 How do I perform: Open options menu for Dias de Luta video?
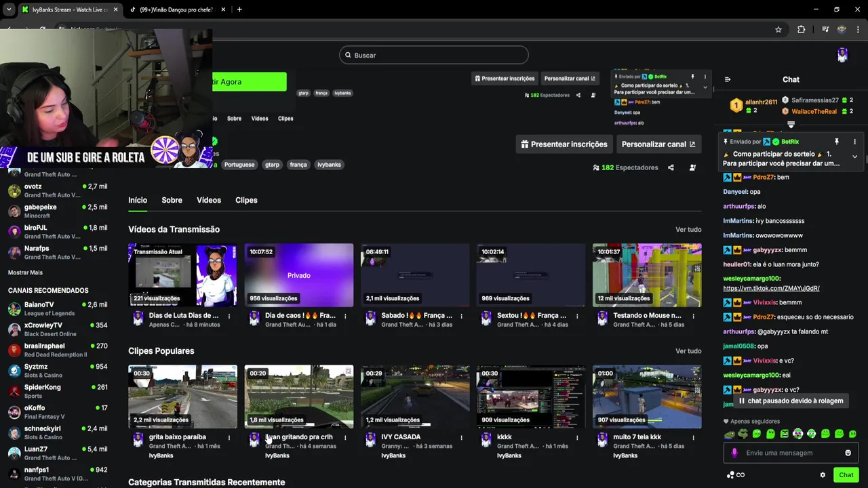click(229, 316)
